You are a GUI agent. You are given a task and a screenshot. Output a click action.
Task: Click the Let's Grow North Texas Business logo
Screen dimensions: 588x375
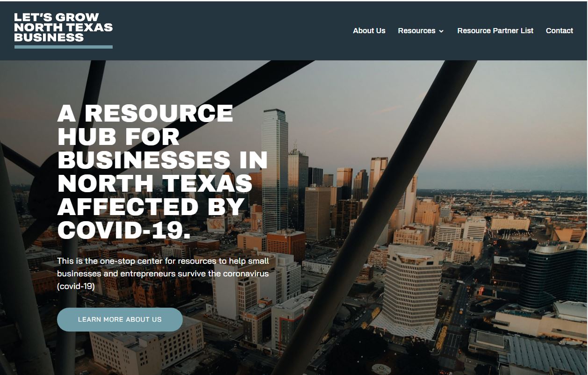(x=64, y=30)
